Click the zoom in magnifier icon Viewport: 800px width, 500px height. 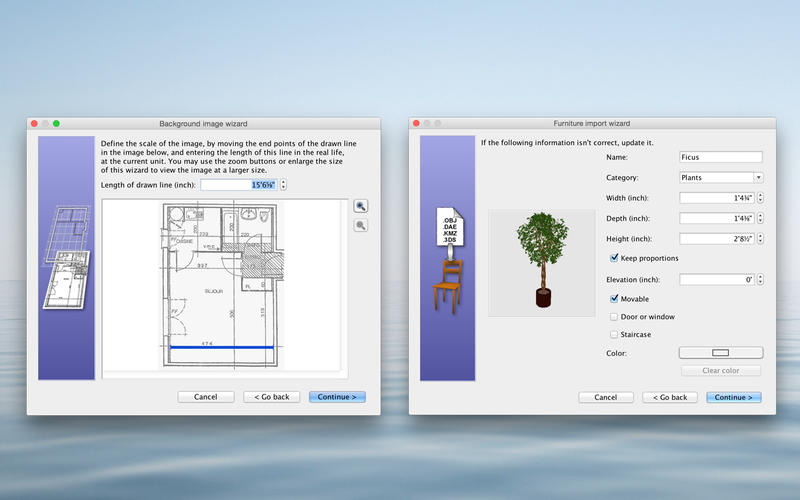(361, 206)
